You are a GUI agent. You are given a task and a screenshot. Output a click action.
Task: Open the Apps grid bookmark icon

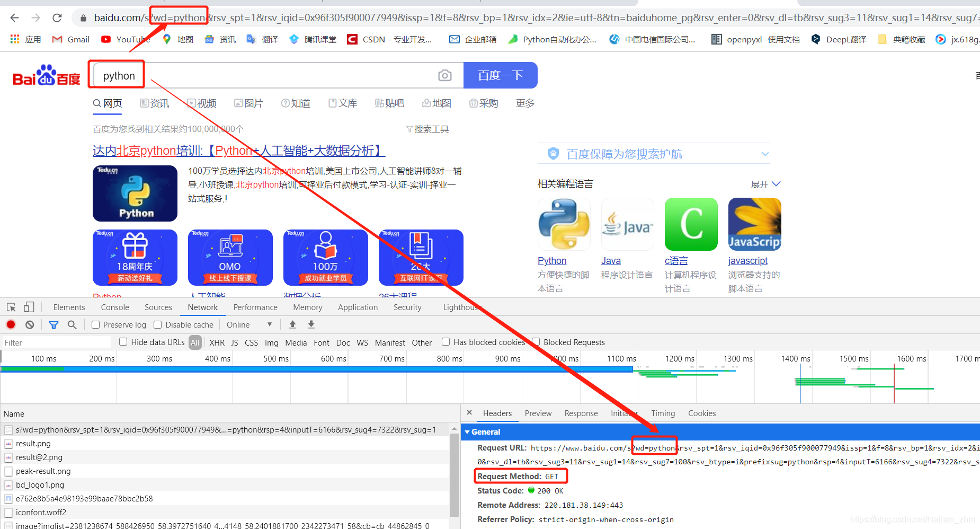point(15,39)
